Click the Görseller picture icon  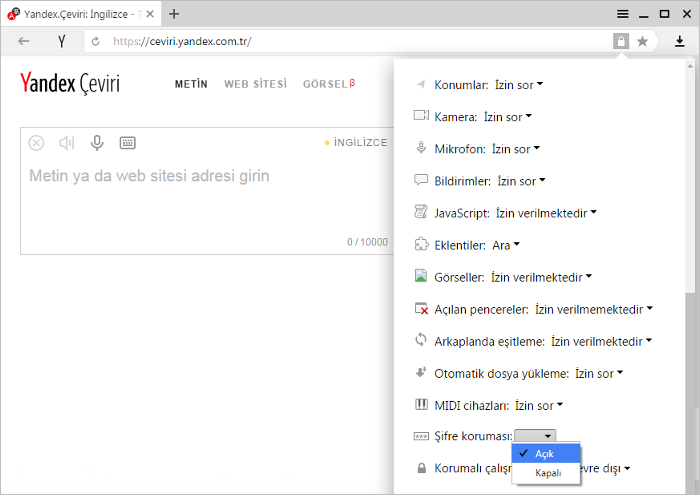pos(421,276)
